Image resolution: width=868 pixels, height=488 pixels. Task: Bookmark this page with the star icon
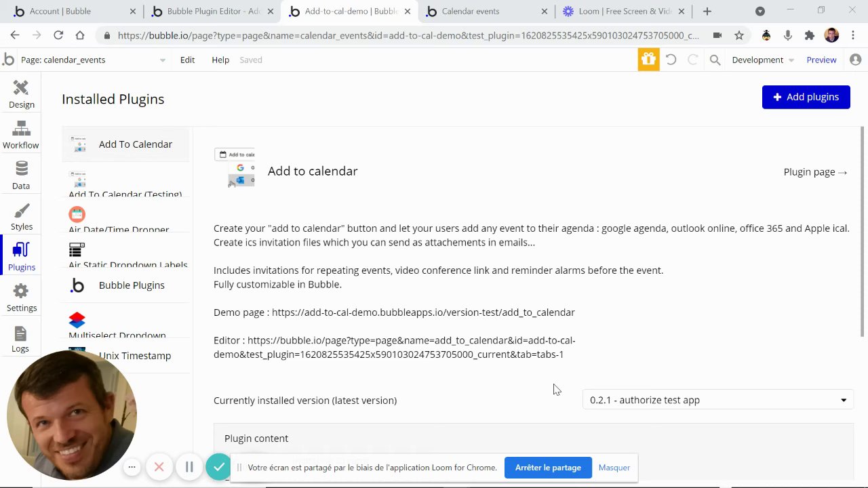coord(739,35)
